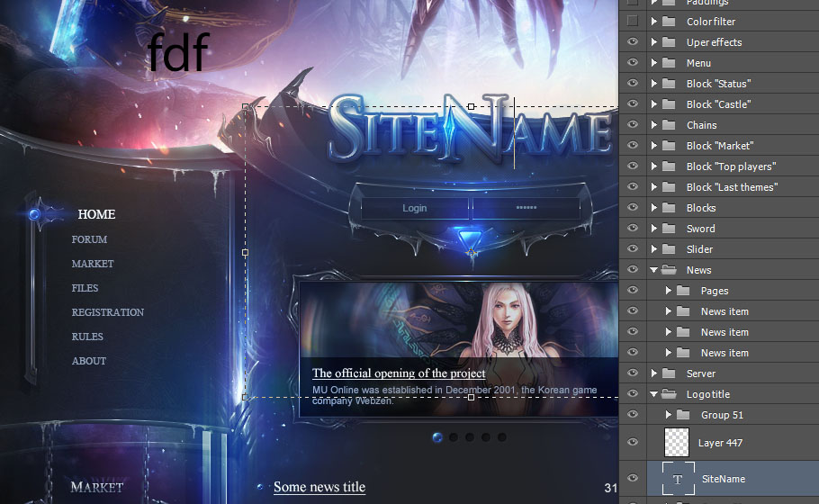Toggle visibility of Block "Status" group
This screenshot has height=504, width=819.
[x=632, y=83]
